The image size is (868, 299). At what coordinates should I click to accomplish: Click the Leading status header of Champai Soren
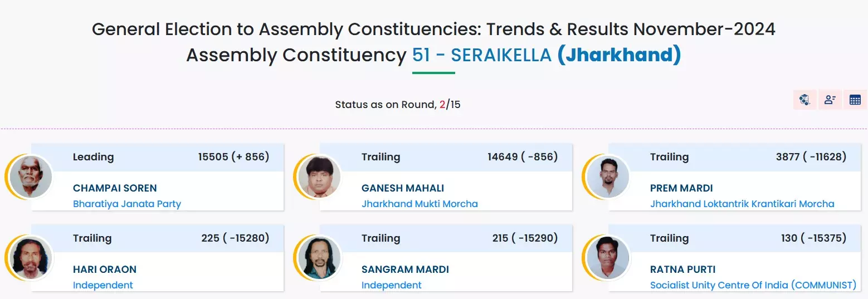click(x=93, y=157)
